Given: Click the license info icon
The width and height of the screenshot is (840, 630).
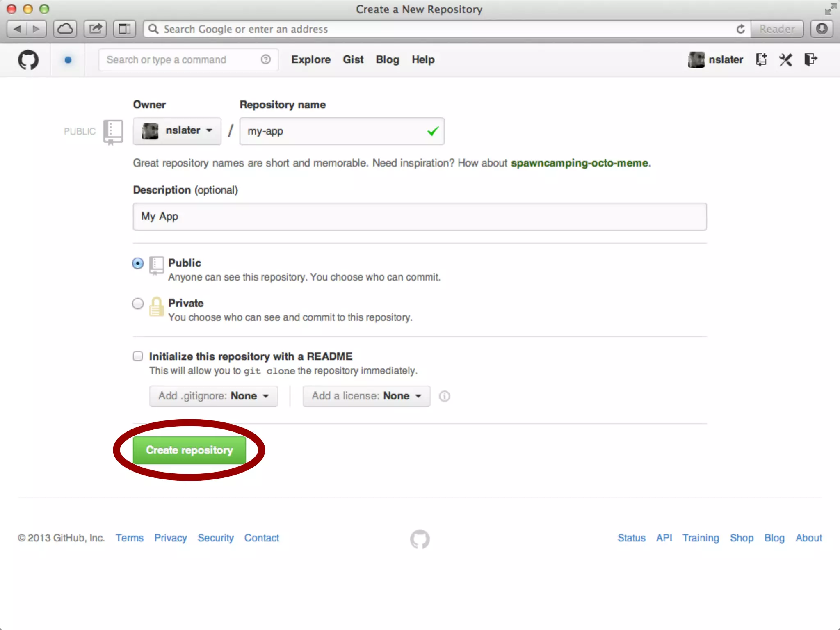Looking at the screenshot, I should click(x=444, y=396).
